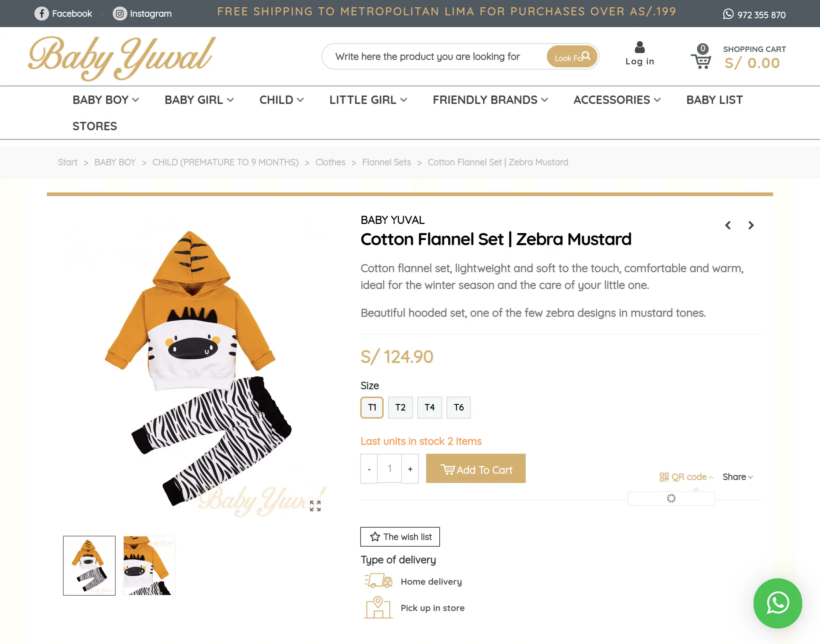Click the WhatsApp icon next to 972 355 870

(728, 14)
